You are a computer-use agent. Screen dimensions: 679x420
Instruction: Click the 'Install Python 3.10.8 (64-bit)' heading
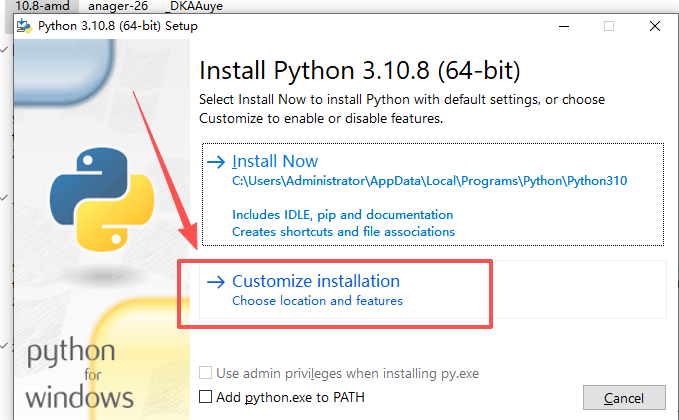click(359, 71)
